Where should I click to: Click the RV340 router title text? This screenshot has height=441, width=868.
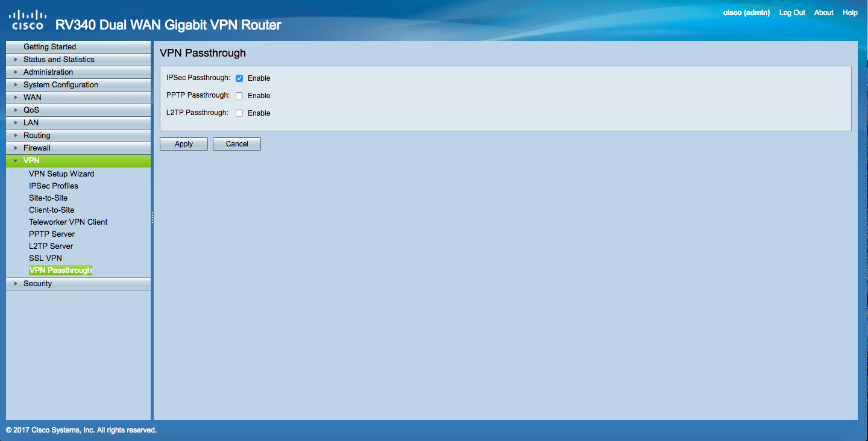[x=168, y=25]
